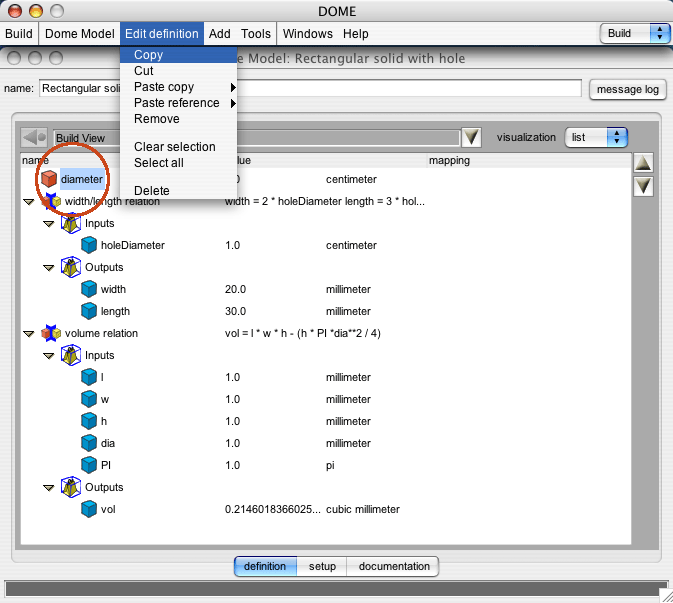Open the Help menu
This screenshot has width=673, height=603.
356,33
